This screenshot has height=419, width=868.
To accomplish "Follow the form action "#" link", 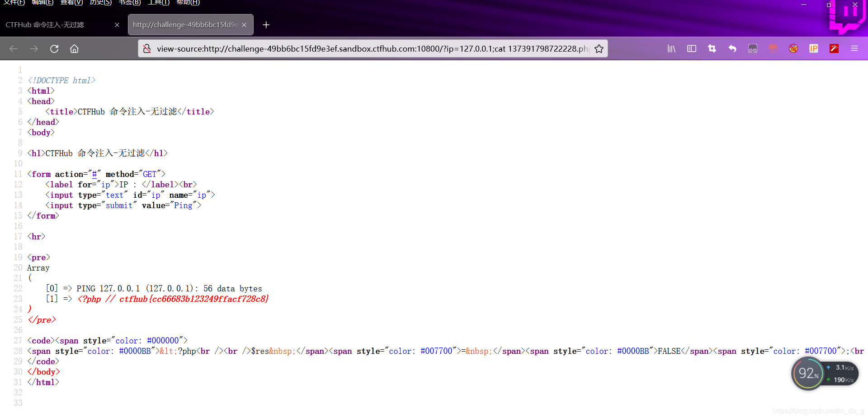I will [94, 174].
